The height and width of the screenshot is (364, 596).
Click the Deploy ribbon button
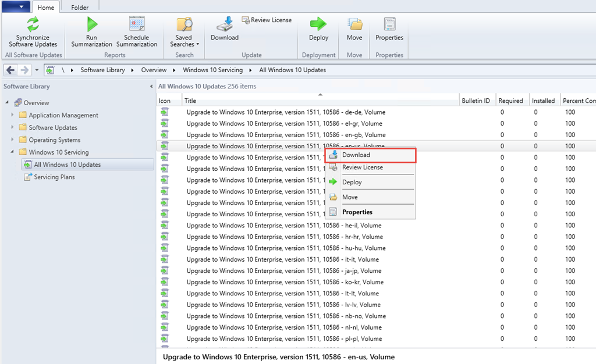pos(318,29)
